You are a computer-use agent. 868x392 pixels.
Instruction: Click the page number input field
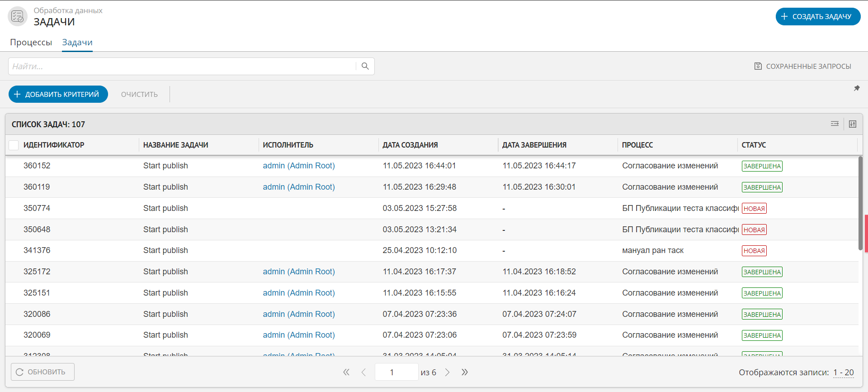[396, 372]
